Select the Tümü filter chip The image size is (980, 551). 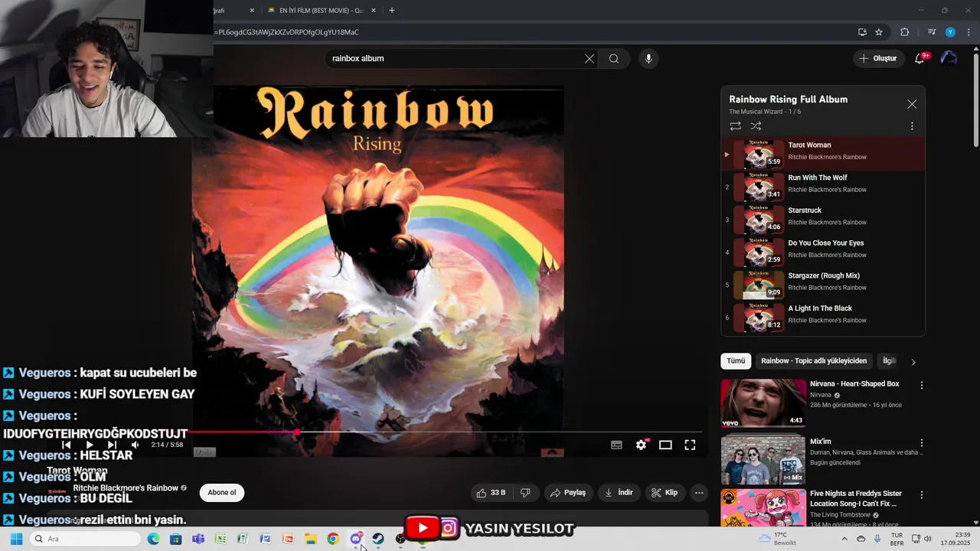tap(736, 361)
